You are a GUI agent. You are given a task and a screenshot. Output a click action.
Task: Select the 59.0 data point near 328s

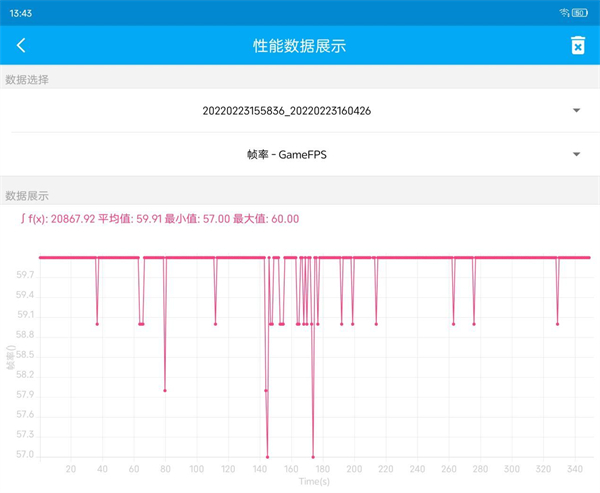point(557,324)
